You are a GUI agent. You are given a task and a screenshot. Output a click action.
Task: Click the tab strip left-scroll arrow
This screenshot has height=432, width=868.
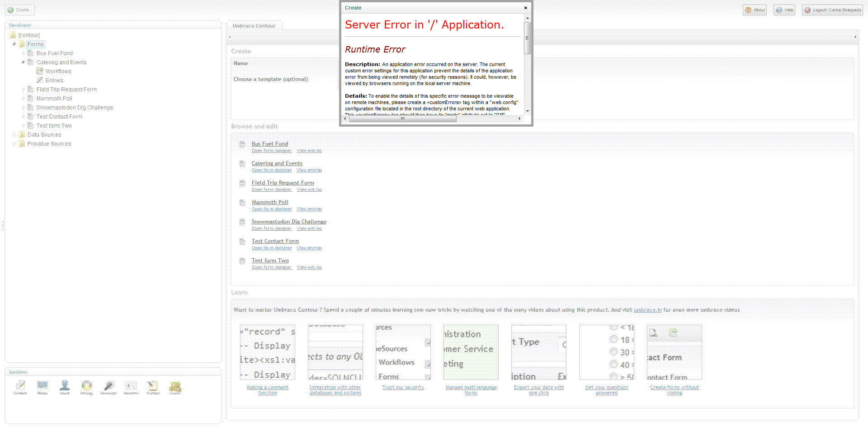pyautogui.click(x=230, y=37)
